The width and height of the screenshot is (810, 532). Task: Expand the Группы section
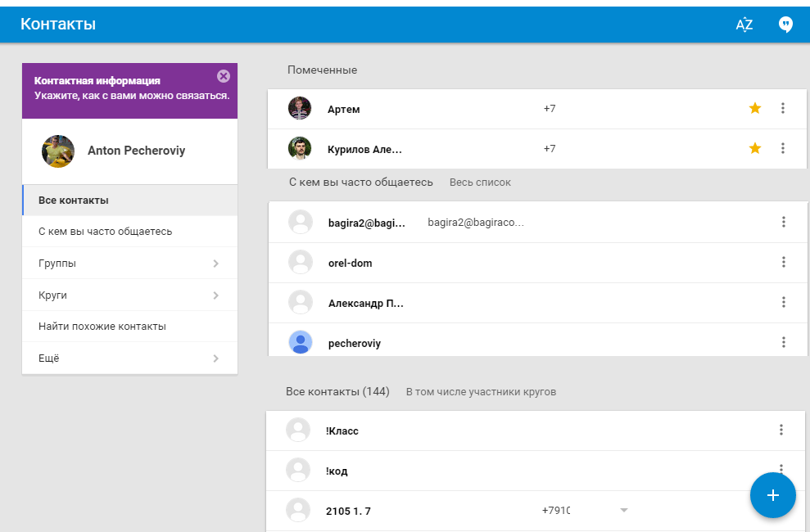click(x=215, y=264)
